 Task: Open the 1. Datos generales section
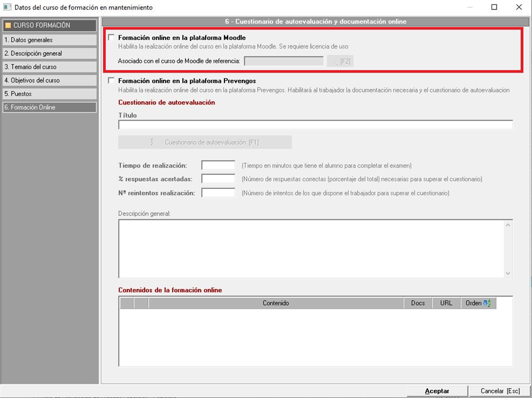[x=49, y=40]
